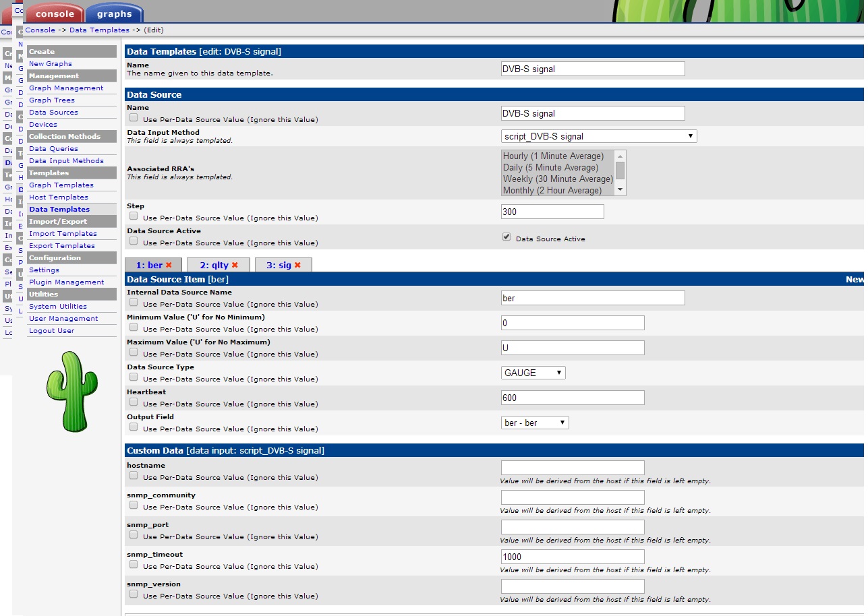
Task: Toggle per-data source value under Data Source Active label
Action: pyautogui.click(x=134, y=241)
